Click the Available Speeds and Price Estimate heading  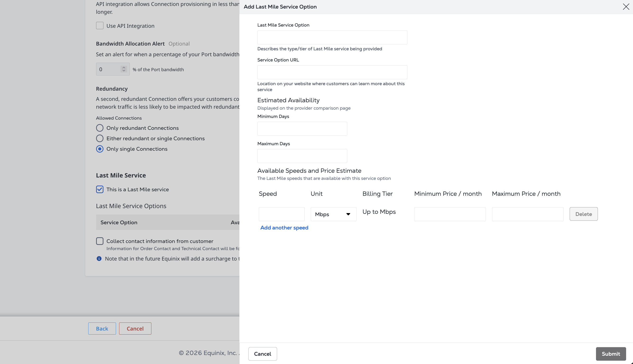click(x=309, y=171)
